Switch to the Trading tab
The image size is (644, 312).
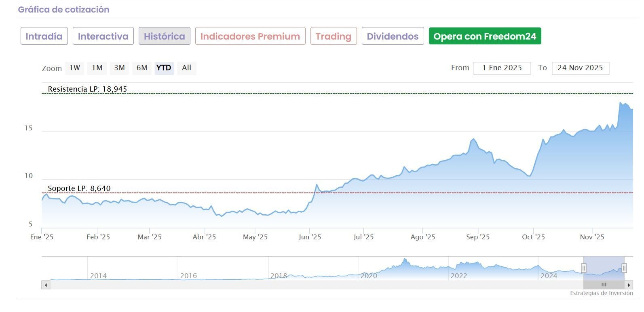[x=333, y=36]
